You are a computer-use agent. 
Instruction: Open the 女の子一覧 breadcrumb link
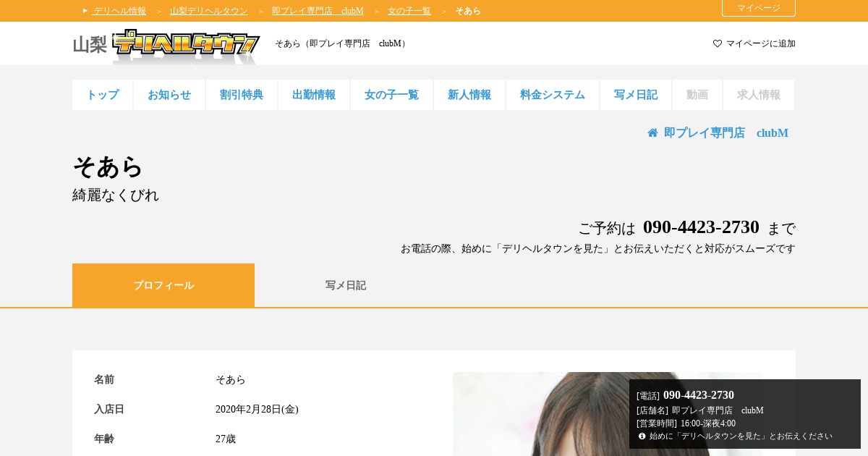(409, 11)
